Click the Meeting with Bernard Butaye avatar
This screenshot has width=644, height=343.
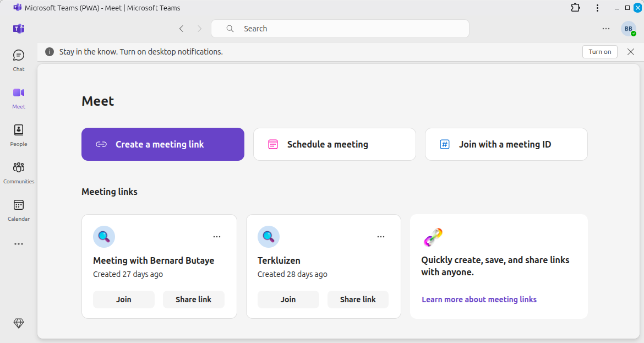pos(104,237)
